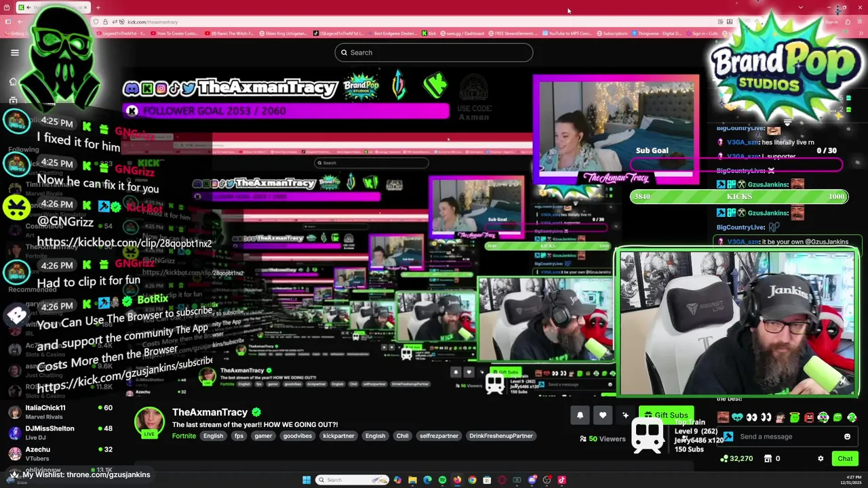The width and height of the screenshot is (868, 488).
Task: Insert the red angry face emote
Action: [x=809, y=418]
